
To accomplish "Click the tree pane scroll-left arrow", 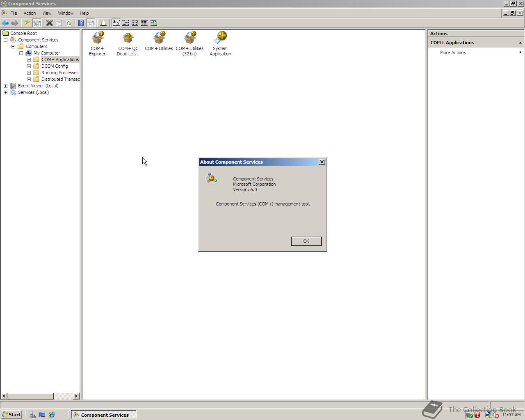I will 4,396.
